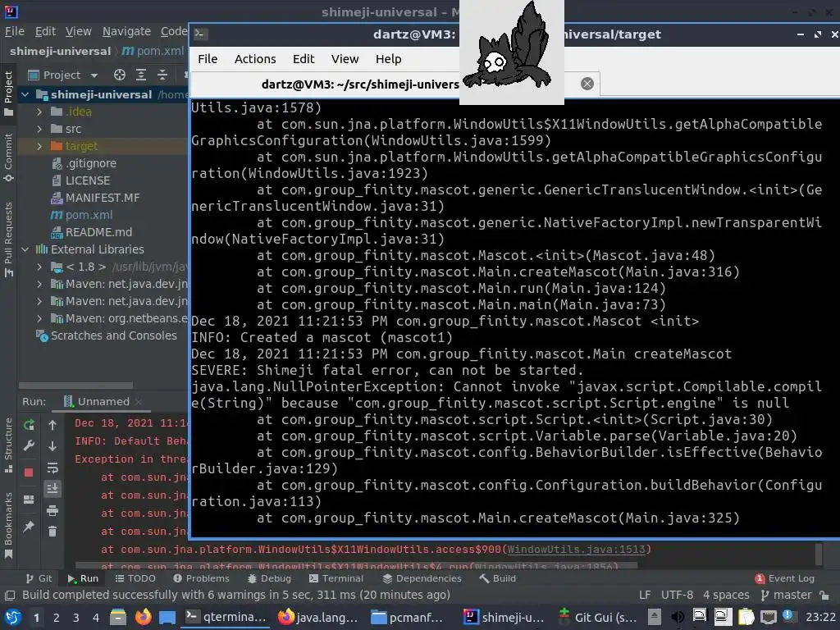Switch to Terminal tool window tab

pyautogui.click(x=336, y=578)
